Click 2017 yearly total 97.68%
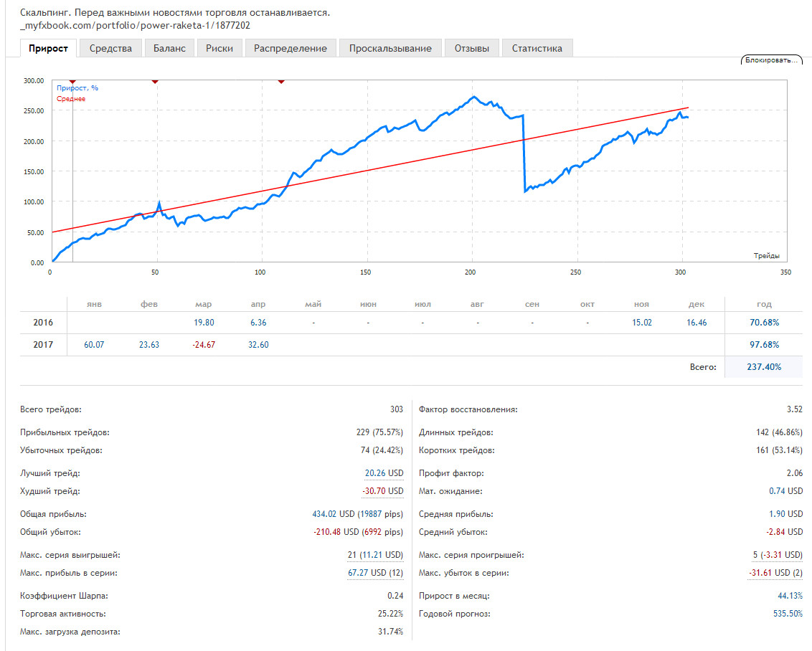 click(x=765, y=345)
